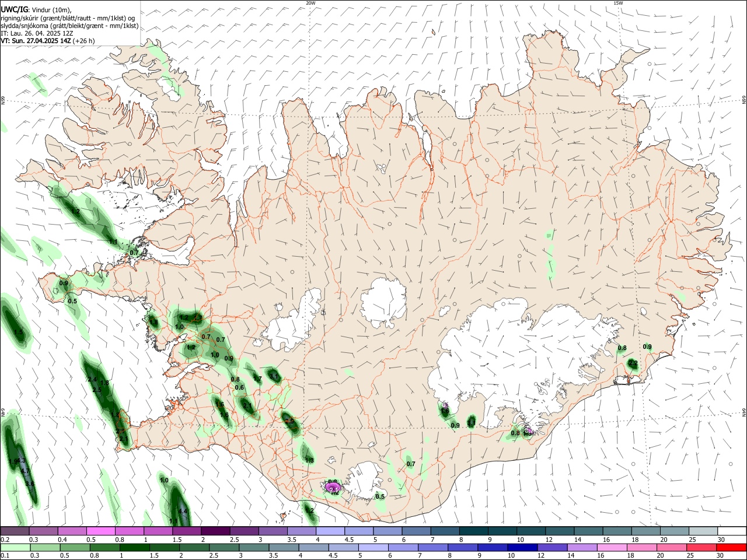Click the 'UWC/IG: Vindur (10m),' title line
Screen dimensions: 747x560
tap(36, 10)
